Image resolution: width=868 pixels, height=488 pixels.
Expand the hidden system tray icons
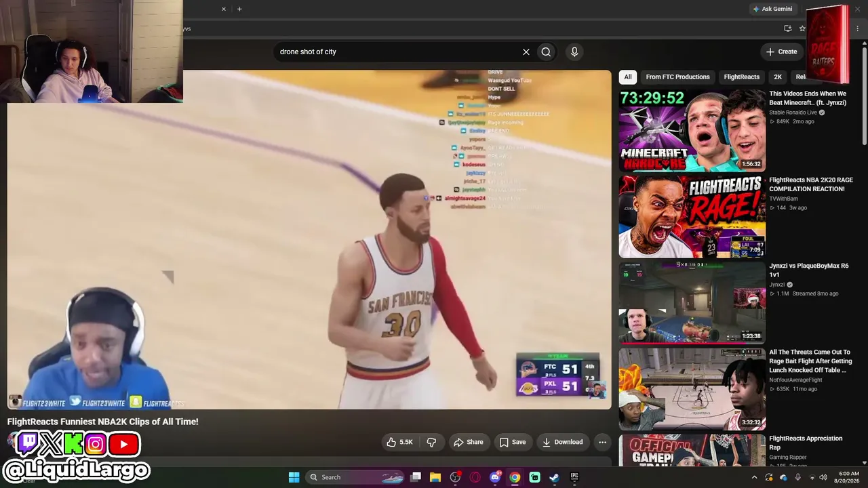(754, 477)
